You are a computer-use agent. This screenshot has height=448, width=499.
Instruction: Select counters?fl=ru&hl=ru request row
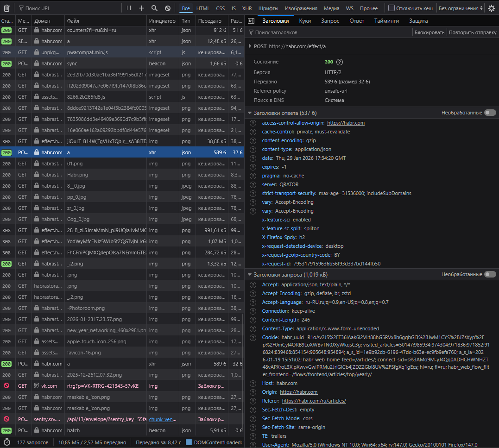(x=122, y=30)
